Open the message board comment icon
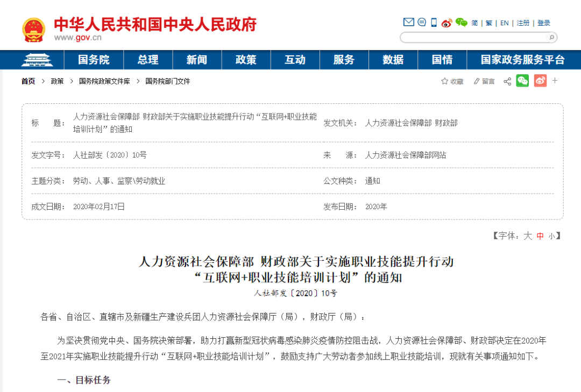This screenshot has width=581, height=392. coord(422,22)
